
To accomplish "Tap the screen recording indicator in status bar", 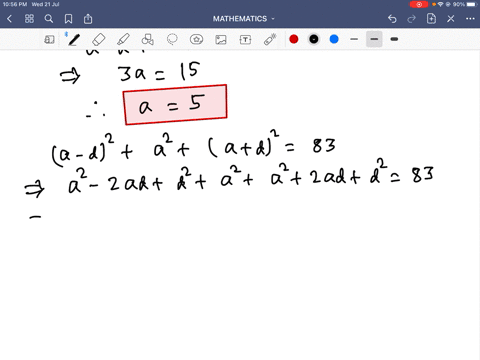I will coord(419,4).
